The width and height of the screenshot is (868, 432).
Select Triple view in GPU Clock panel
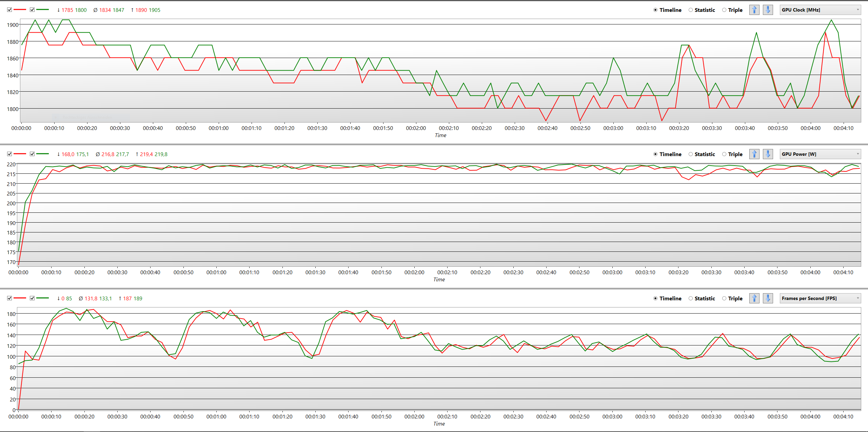[x=724, y=10]
